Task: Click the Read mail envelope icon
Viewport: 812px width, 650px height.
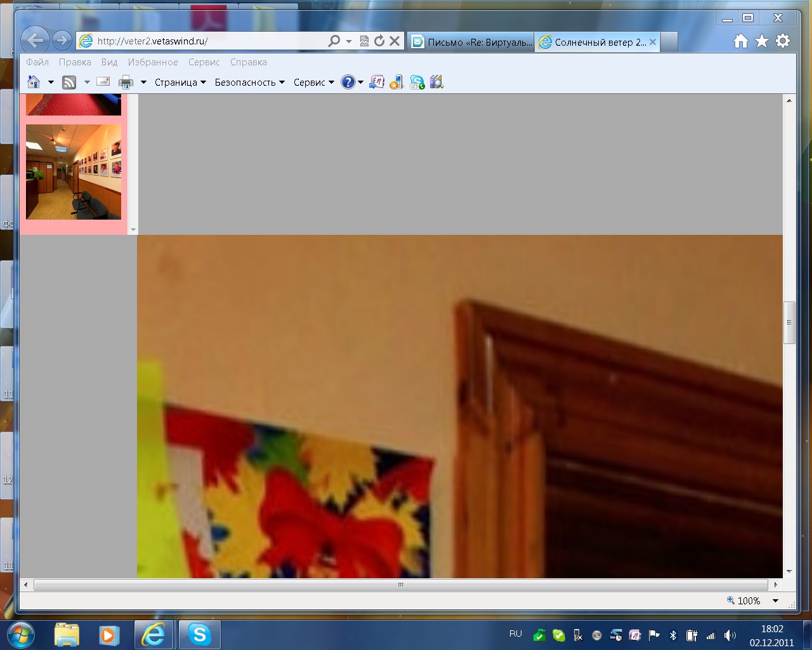Action: pyautogui.click(x=103, y=82)
